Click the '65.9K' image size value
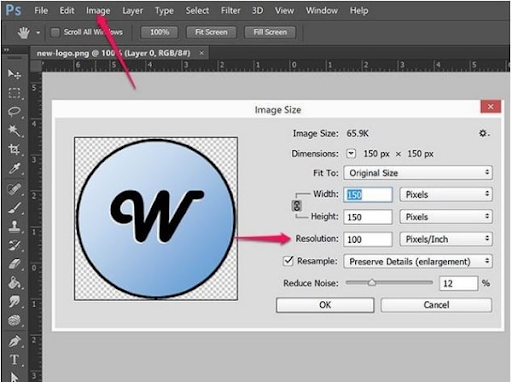 [357, 134]
